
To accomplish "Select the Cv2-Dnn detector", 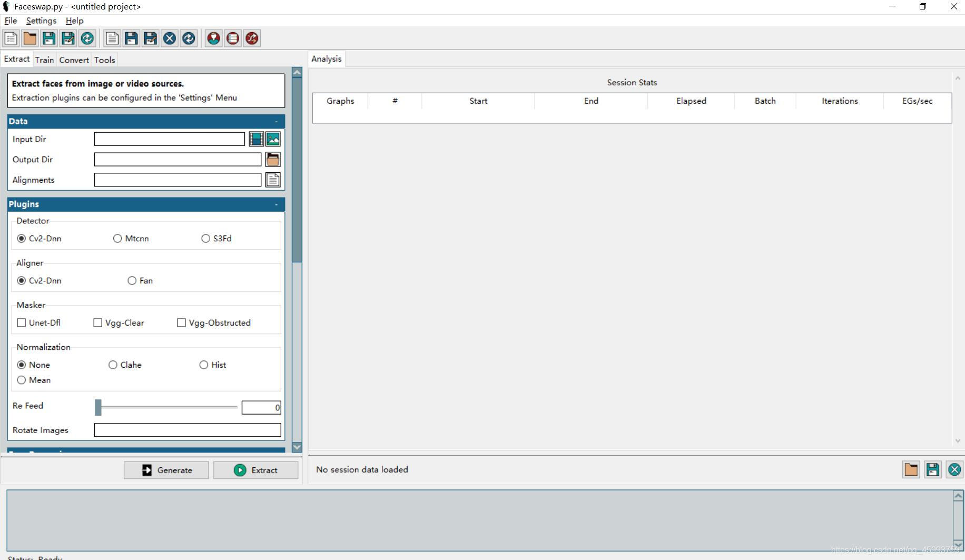I will coord(40,239).
